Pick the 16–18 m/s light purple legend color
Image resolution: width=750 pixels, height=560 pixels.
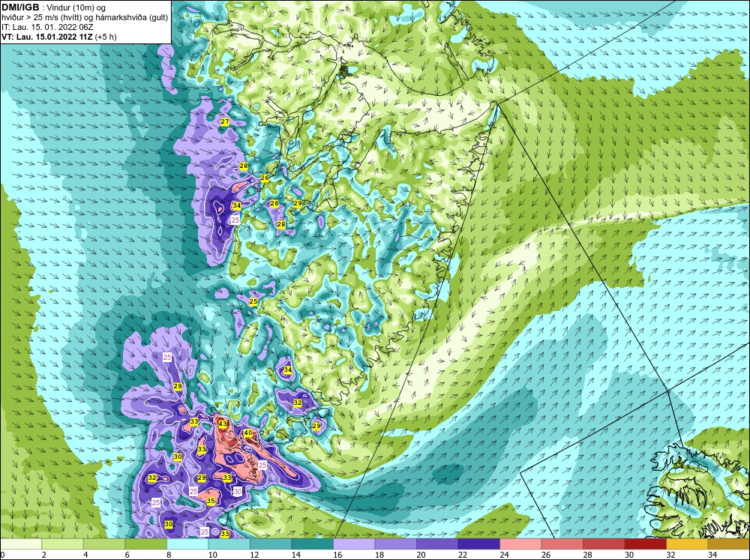tap(354, 544)
